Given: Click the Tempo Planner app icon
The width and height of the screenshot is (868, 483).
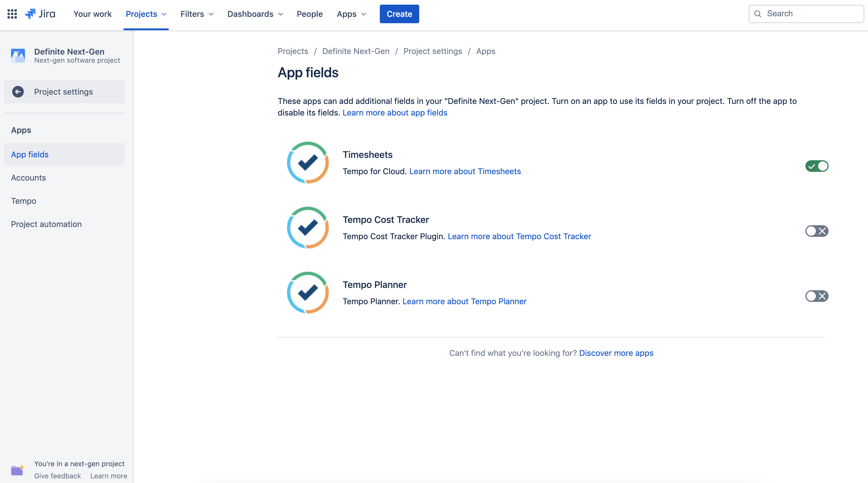Looking at the screenshot, I should click(307, 292).
